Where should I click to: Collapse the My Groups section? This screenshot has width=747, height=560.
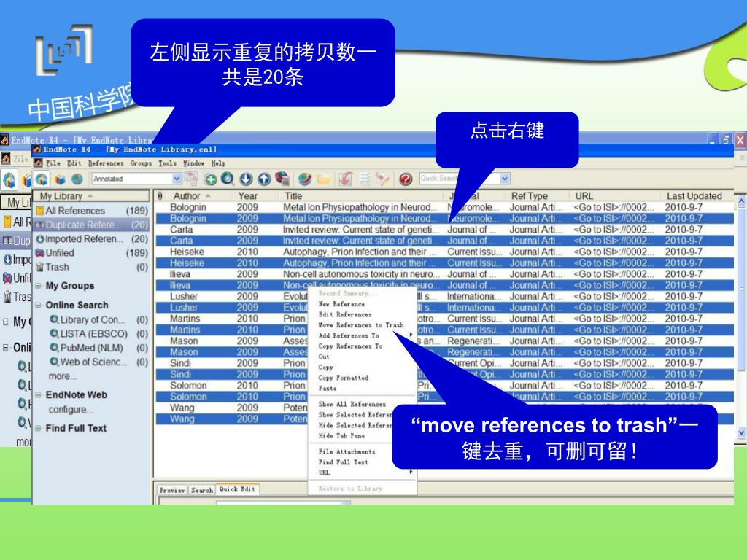pos(39,286)
